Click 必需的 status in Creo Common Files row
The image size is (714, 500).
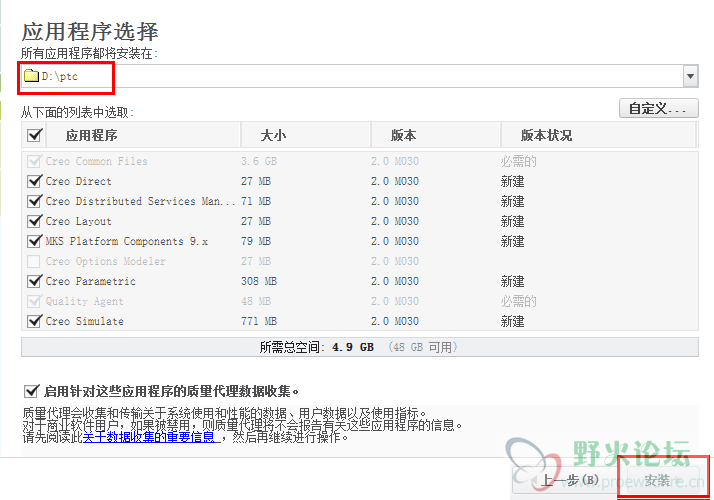tap(519, 161)
